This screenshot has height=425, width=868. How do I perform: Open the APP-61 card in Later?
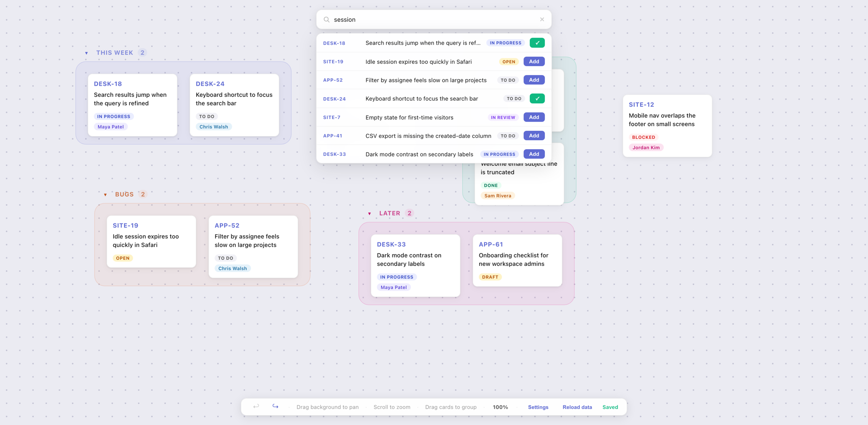click(x=517, y=260)
